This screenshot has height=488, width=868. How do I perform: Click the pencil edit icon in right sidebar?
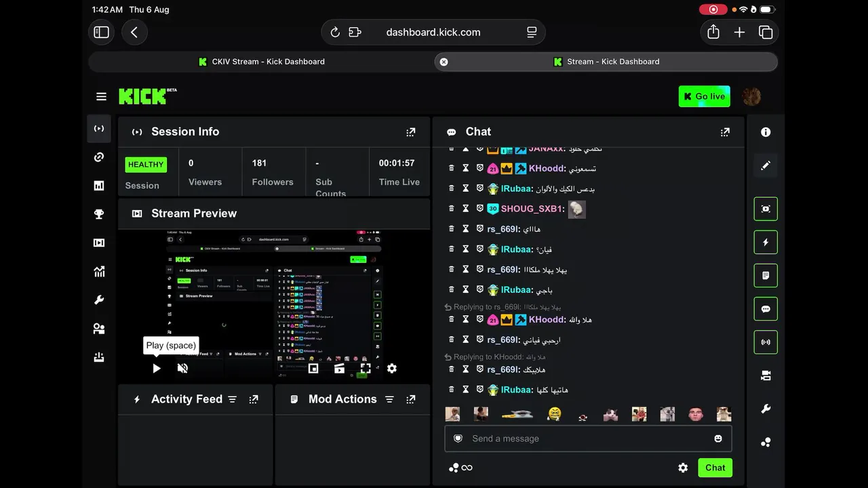(766, 165)
